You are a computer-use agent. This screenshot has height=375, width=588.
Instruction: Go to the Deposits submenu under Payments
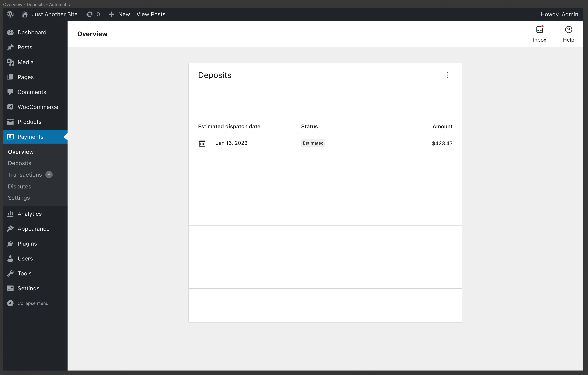[x=19, y=163]
